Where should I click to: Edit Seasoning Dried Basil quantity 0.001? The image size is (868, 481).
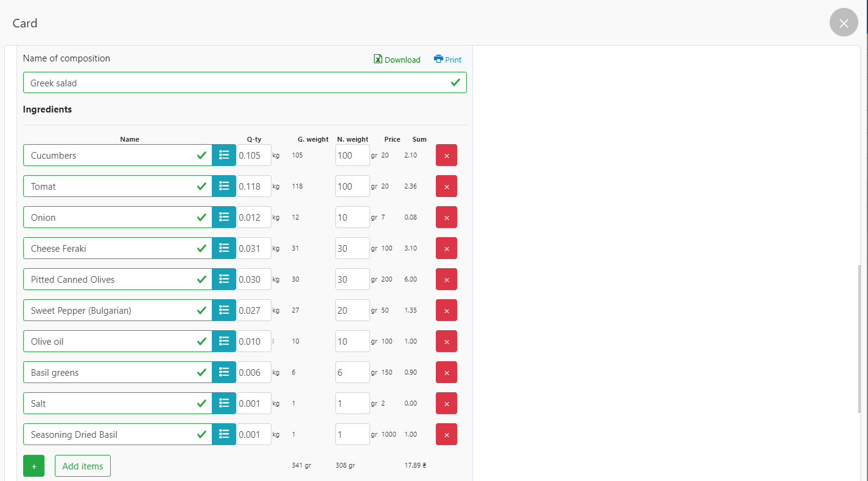point(253,434)
